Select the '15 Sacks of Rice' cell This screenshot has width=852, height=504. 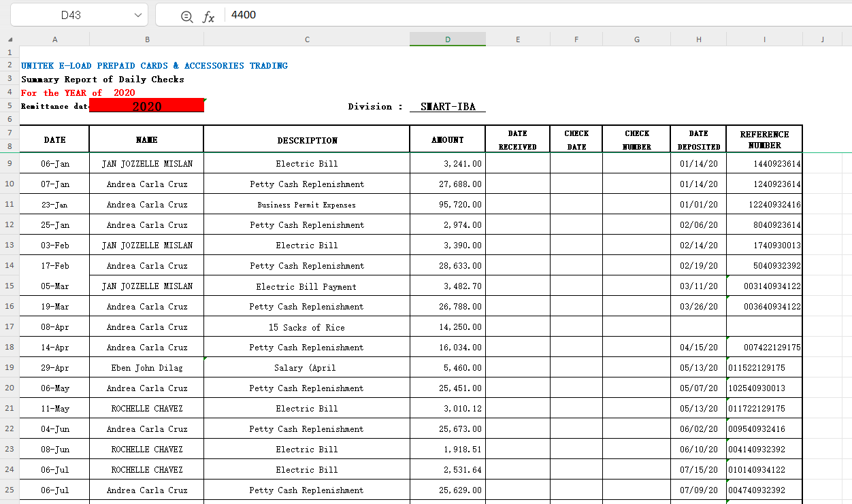[x=306, y=327]
